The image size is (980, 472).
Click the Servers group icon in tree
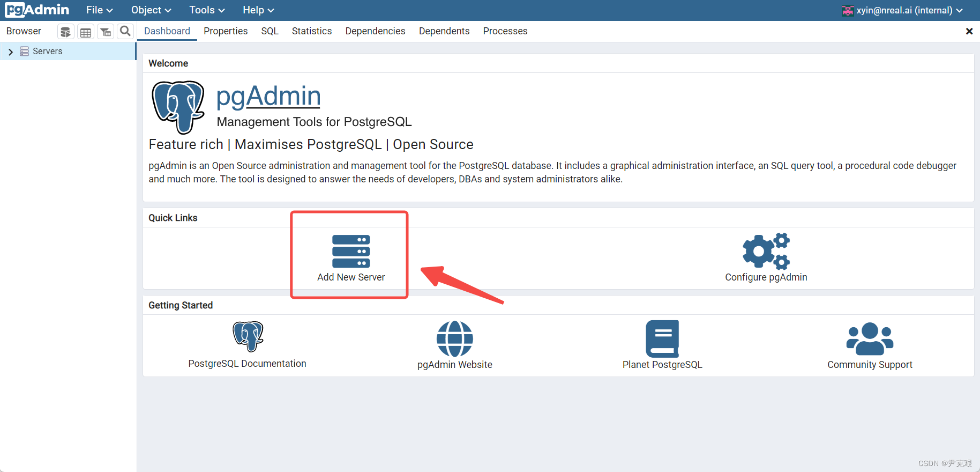(24, 51)
